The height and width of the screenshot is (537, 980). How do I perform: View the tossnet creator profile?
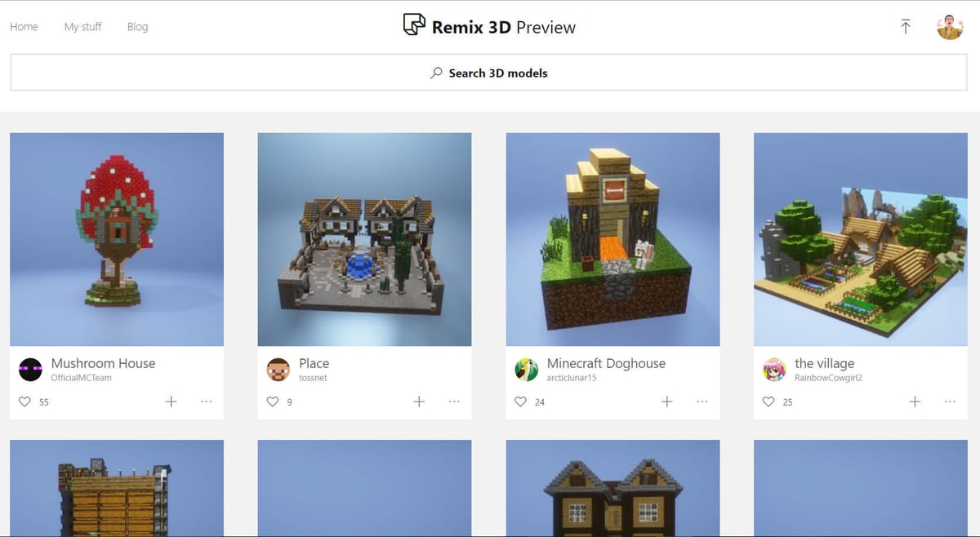click(313, 378)
